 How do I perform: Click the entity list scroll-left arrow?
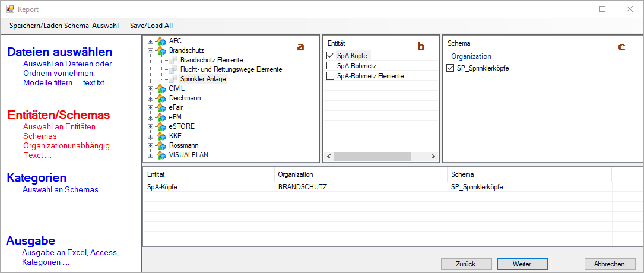point(329,157)
